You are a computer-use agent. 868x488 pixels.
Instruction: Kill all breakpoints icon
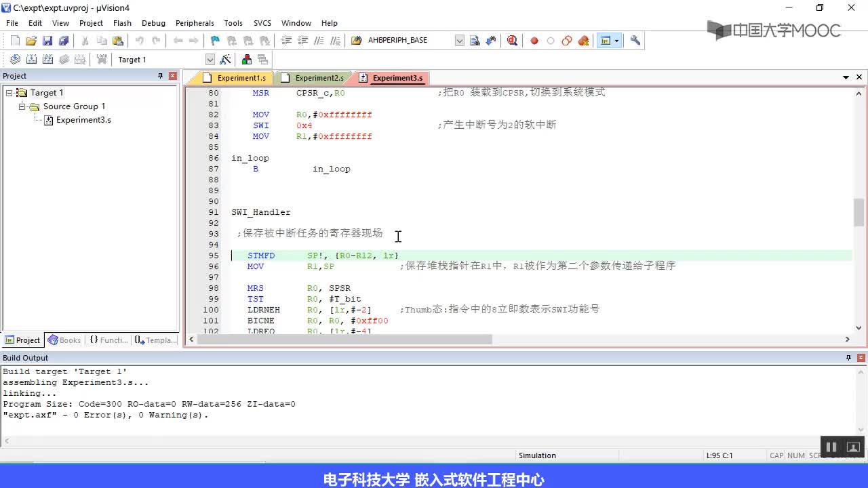583,41
